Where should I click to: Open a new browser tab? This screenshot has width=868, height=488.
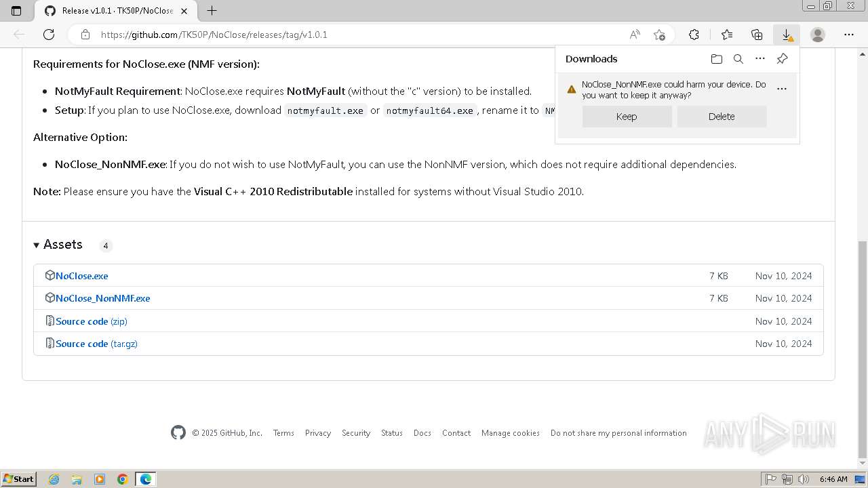212,11
